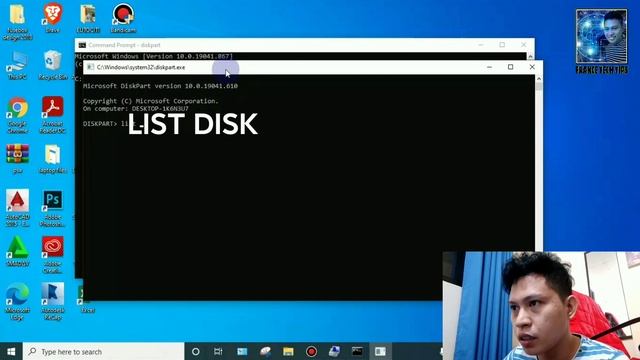640x360 pixels.
Task: Click the Command Prompt window's title bar icon
Action: tap(82, 45)
